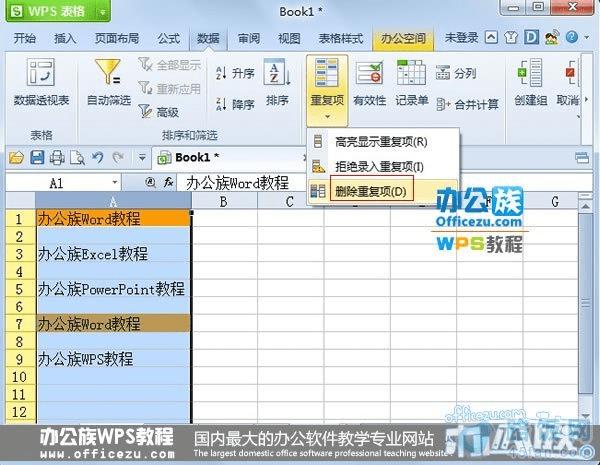Select column B header

pos(224,201)
